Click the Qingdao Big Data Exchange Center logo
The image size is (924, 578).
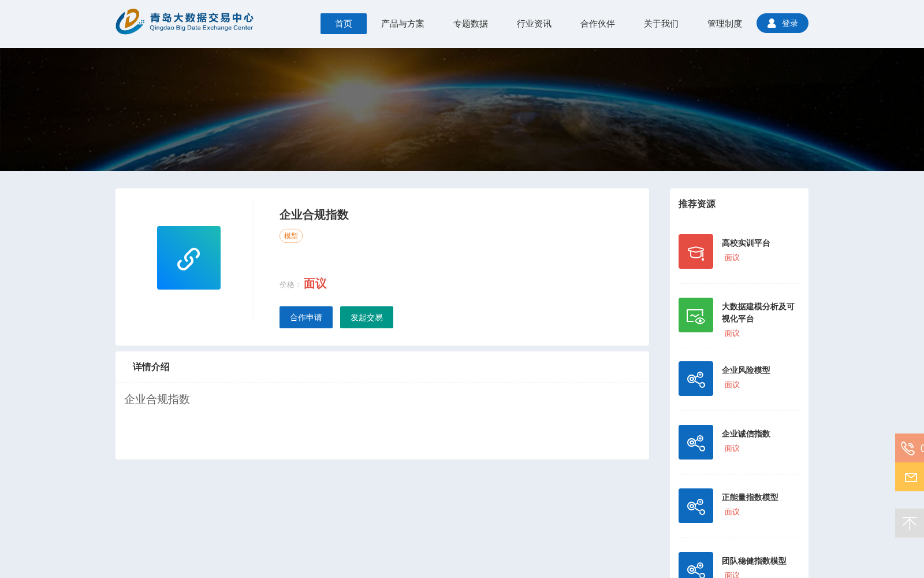point(184,22)
